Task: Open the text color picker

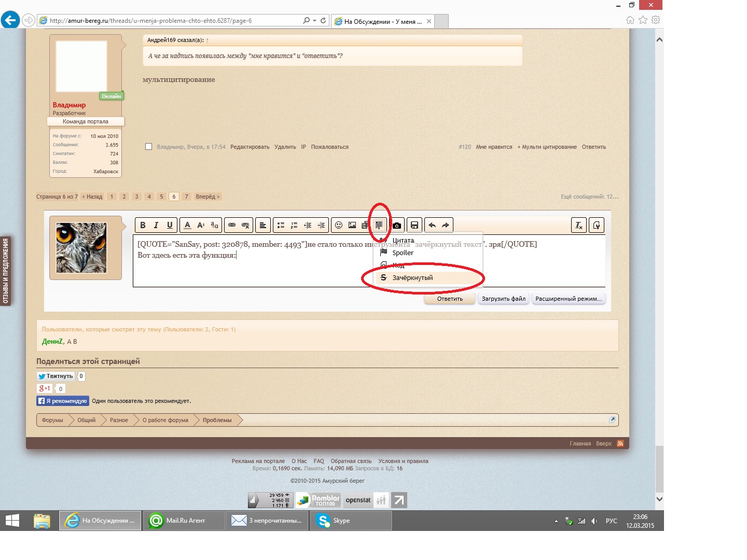Action: click(x=187, y=225)
